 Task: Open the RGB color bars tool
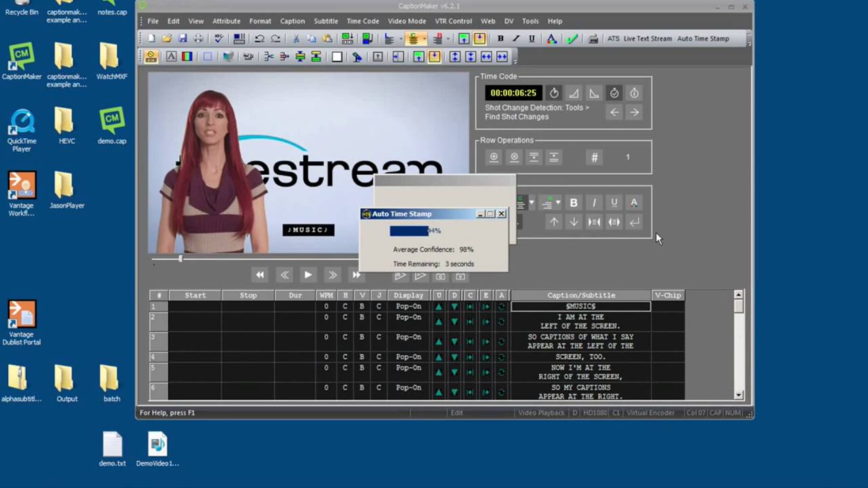click(x=187, y=57)
